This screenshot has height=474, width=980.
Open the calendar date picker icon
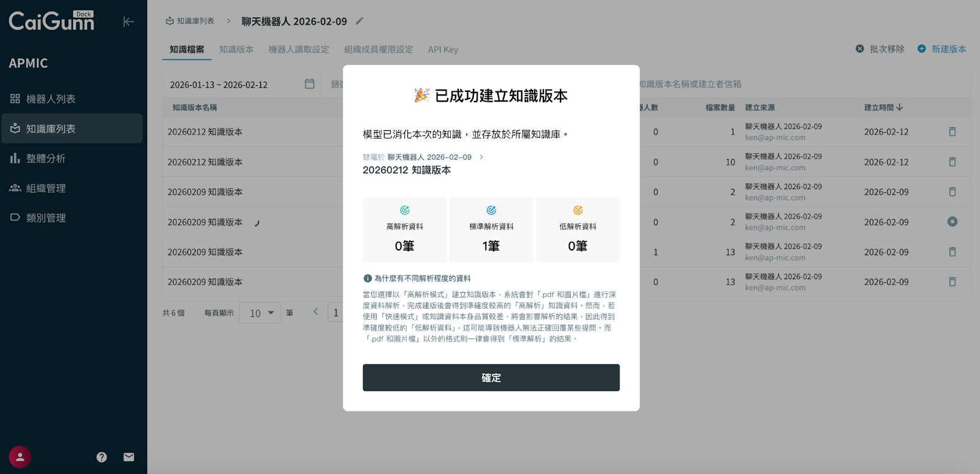[x=309, y=84]
